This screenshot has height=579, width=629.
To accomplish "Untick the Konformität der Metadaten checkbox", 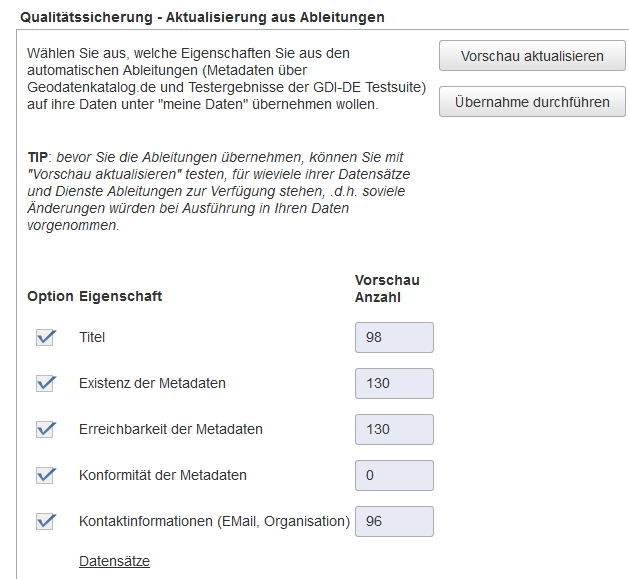I will click(x=45, y=475).
